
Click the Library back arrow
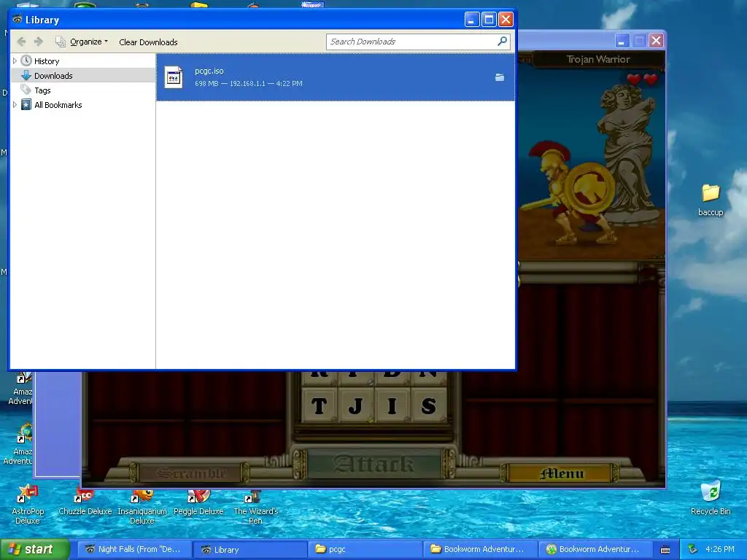coord(21,42)
